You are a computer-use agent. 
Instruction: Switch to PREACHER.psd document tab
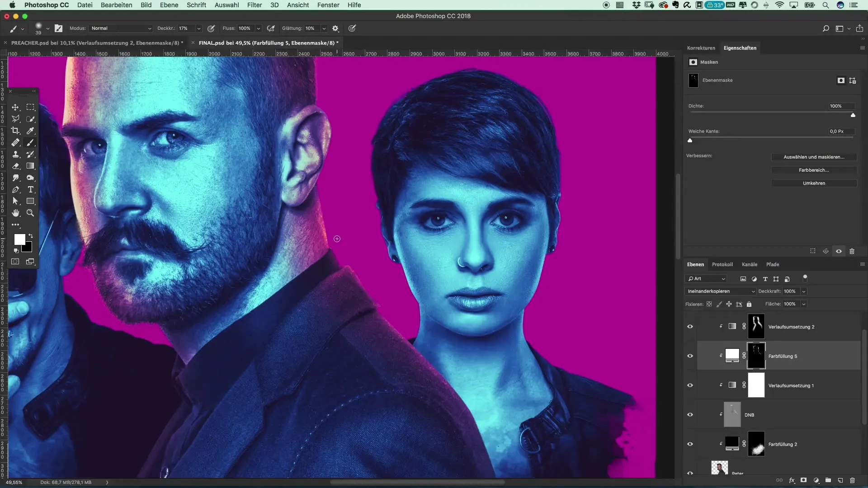click(97, 43)
